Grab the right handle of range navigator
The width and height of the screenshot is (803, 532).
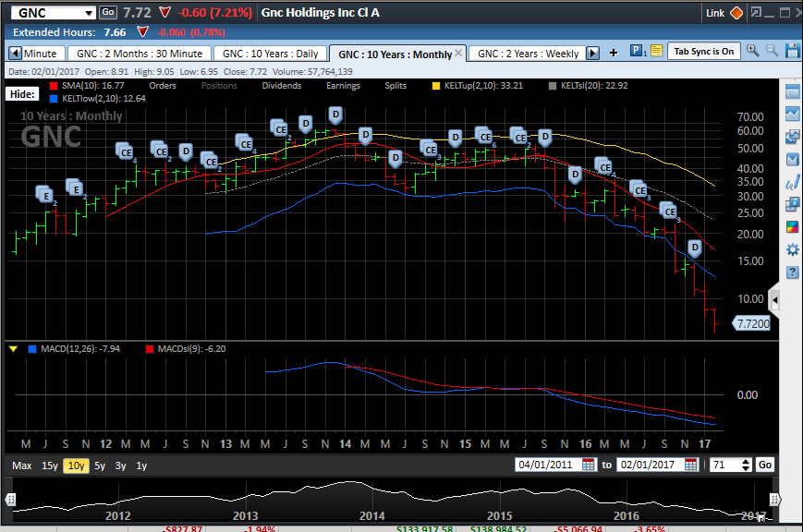775,500
